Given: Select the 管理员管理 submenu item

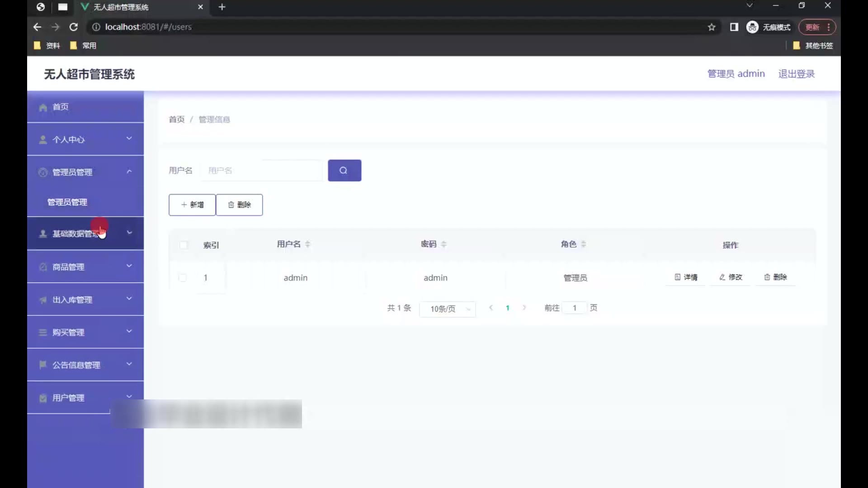Looking at the screenshot, I should tap(67, 202).
